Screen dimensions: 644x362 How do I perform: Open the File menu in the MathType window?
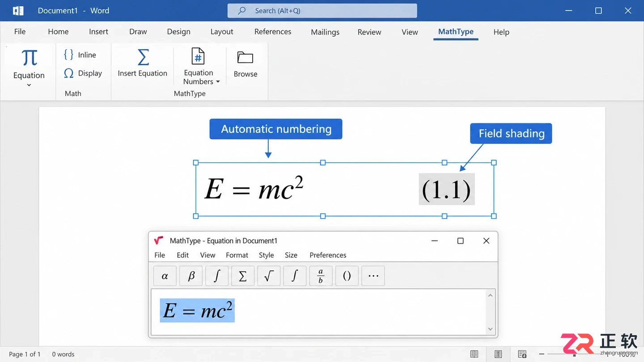click(x=160, y=255)
